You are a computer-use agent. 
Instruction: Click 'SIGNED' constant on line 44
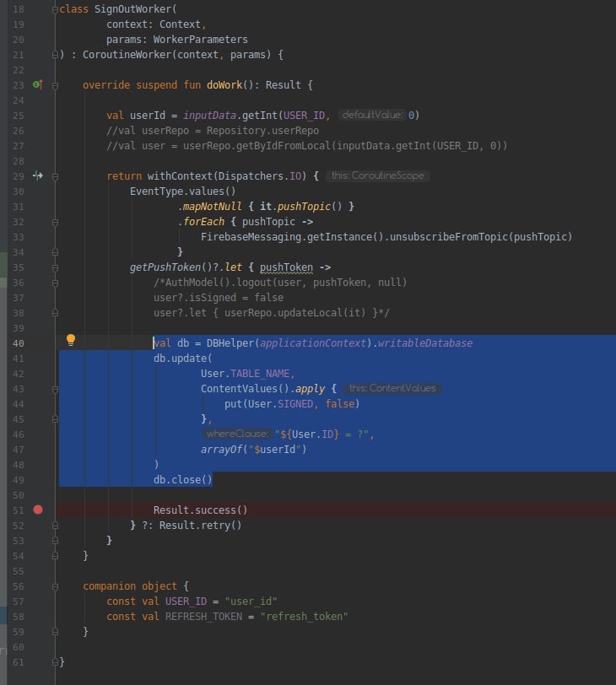tap(294, 404)
